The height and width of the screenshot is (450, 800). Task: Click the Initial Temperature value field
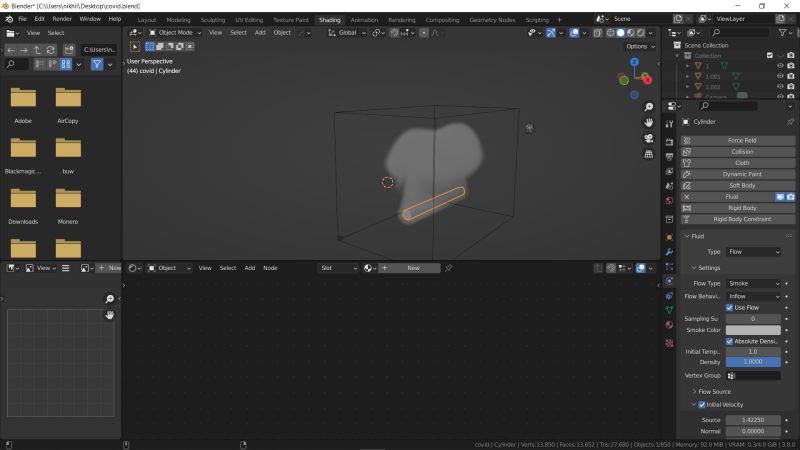[x=753, y=352]
